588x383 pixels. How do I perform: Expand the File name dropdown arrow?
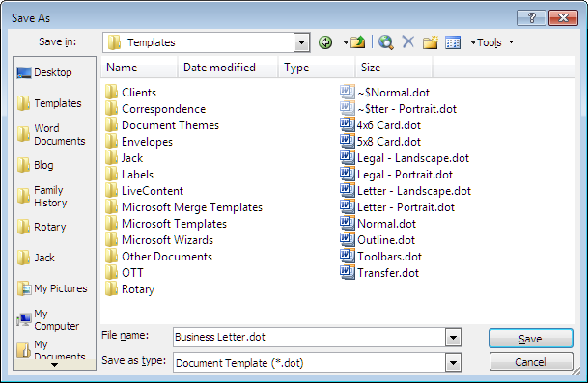(453, 338)
